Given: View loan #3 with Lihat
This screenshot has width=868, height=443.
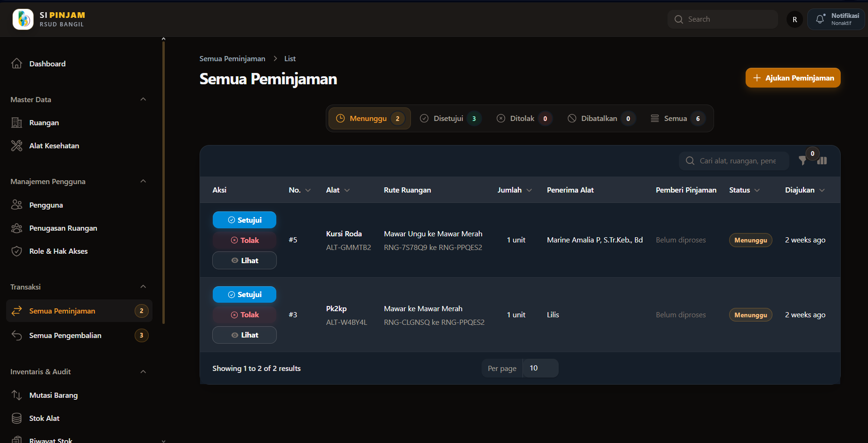Looking at the screenshot, I should (x=244, y=335).
